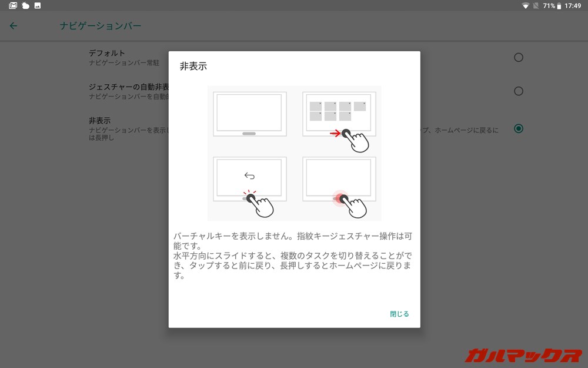588x368 pixels.
Task: Tap the battery status icon
Action: (559, 6)
